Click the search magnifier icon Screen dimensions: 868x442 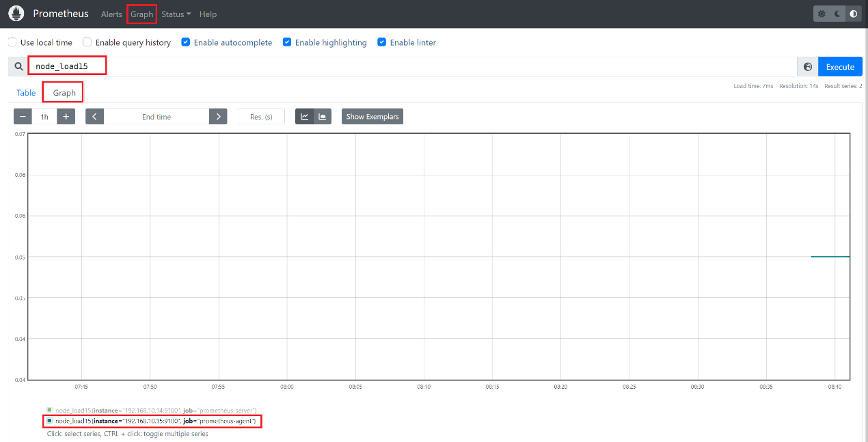point(19,67)
